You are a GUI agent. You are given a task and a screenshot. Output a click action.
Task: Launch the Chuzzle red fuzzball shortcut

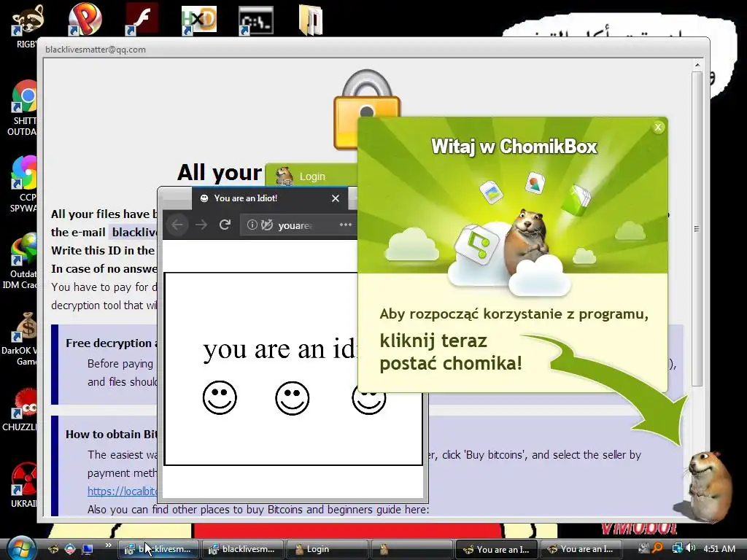pos(21,410)
